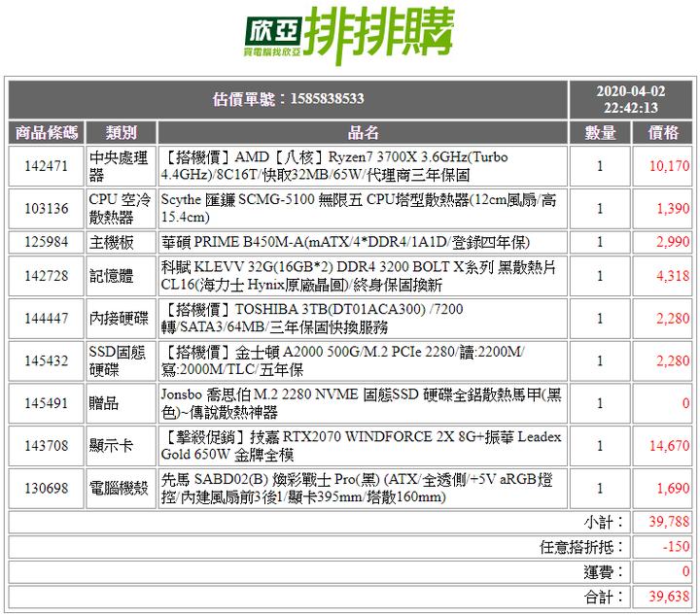Viewport: 700px width, 615px height.
Task: Click the AMD Ryzen7 3700X product name
Action: point(334,166)
